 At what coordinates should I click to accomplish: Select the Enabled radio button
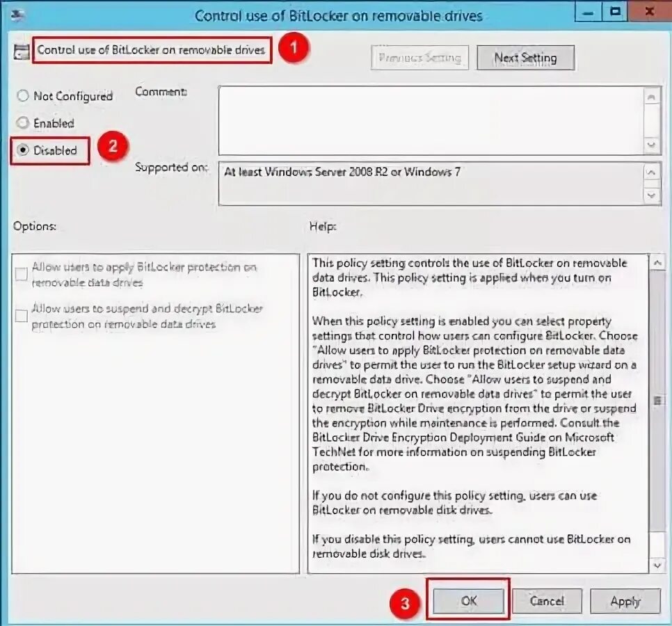click(23, 123)
